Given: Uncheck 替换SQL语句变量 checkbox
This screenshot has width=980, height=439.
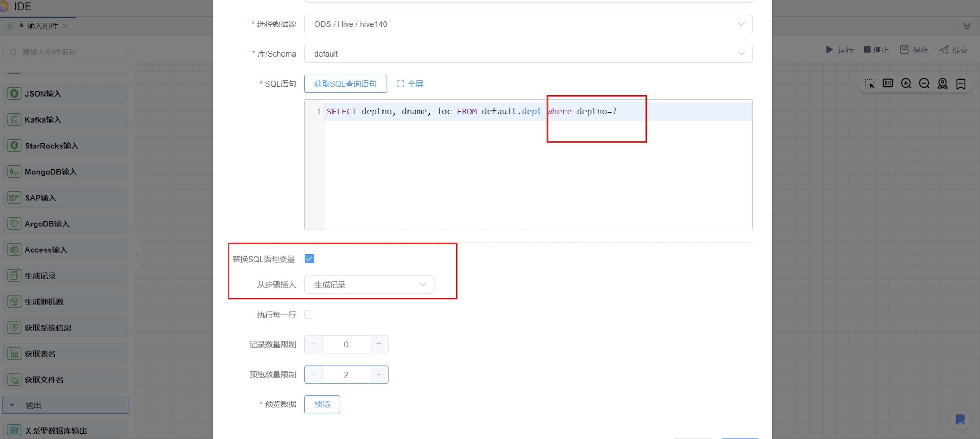Looking at the screenshot, I should (309, 259).
